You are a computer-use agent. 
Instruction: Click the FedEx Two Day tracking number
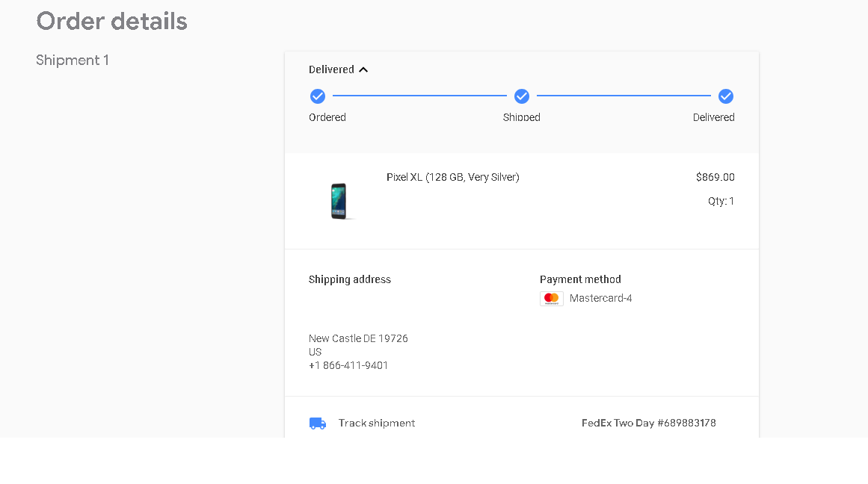click(648, 422)
